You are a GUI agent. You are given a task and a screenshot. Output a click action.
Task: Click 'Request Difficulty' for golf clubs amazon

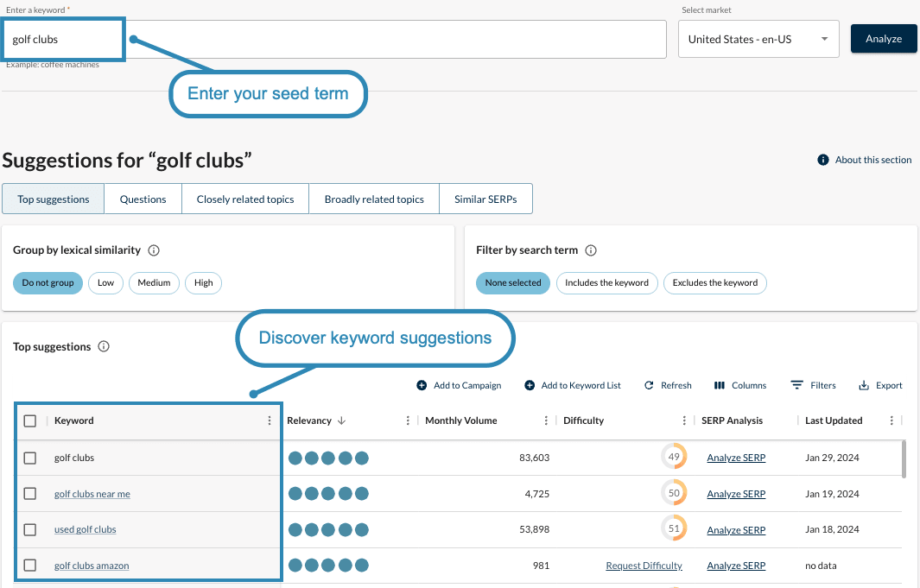644,565
